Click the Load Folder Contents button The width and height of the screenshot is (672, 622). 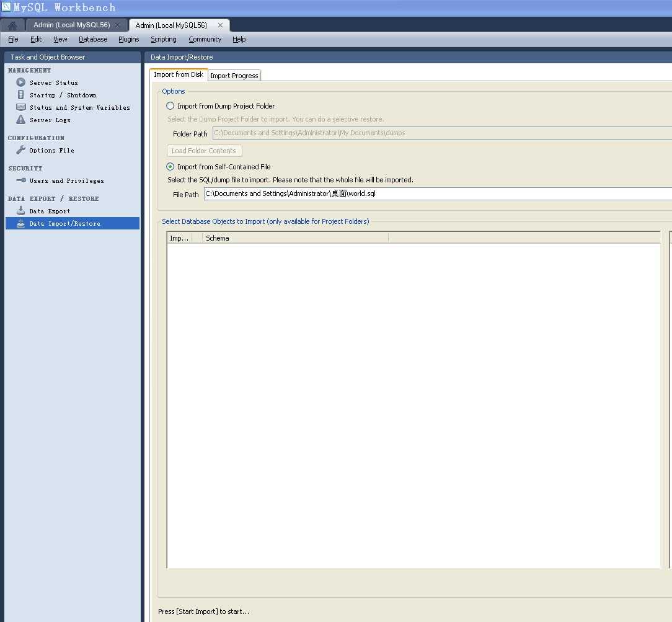pyautogui.click(x=204, y=151)
